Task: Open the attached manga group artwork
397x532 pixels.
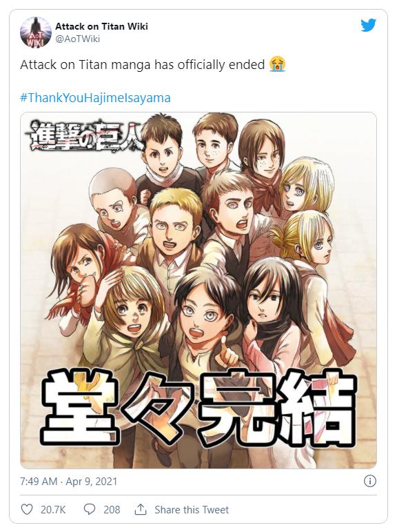Action: tap(198, 290)
